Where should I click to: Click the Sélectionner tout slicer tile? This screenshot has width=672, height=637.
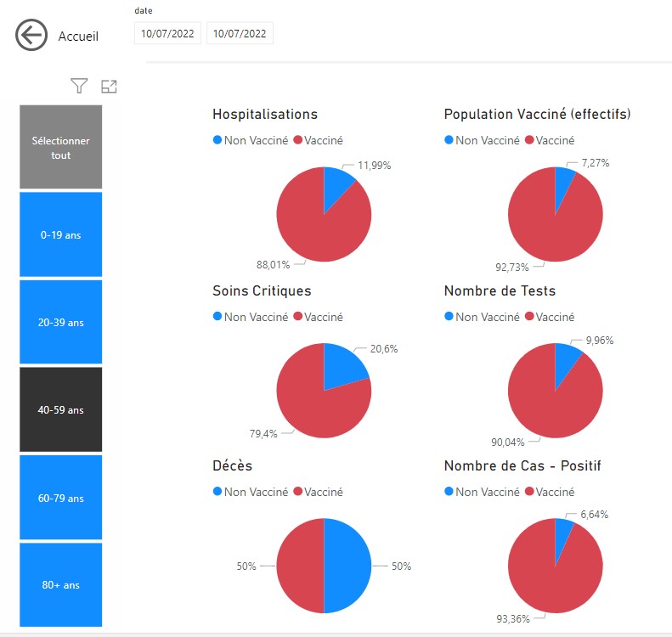click(61, 148)
